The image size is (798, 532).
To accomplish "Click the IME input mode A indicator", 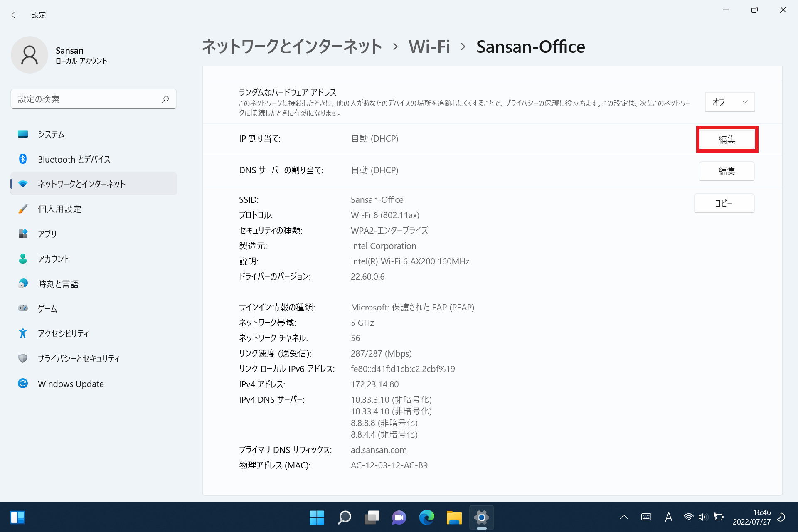I will pos(668,517).
